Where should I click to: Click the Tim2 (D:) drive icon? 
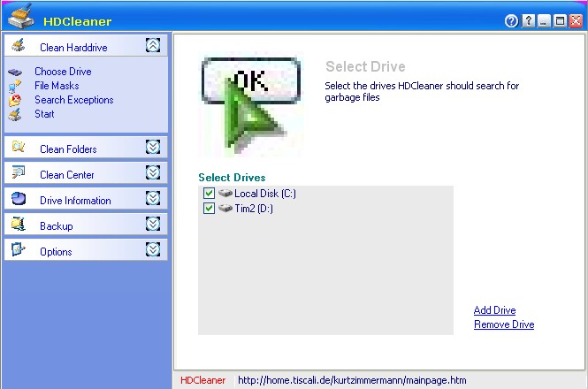coord(225,208)
